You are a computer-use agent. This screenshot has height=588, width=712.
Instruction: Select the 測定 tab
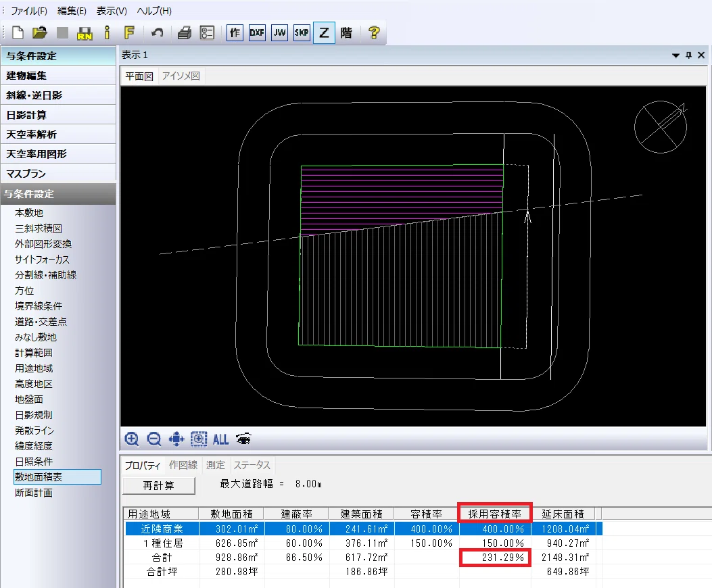coord(216,465)
